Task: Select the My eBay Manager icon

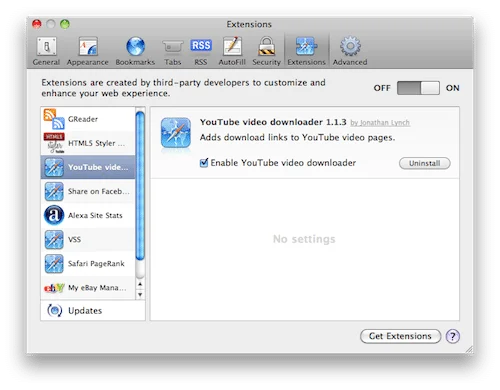Action: [x=54, y=288]
